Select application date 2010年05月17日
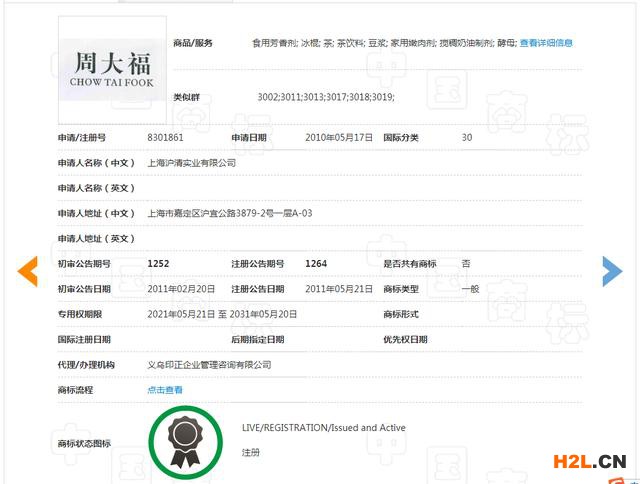The height and width of the screenshot is (484, 640). [339, 138]
